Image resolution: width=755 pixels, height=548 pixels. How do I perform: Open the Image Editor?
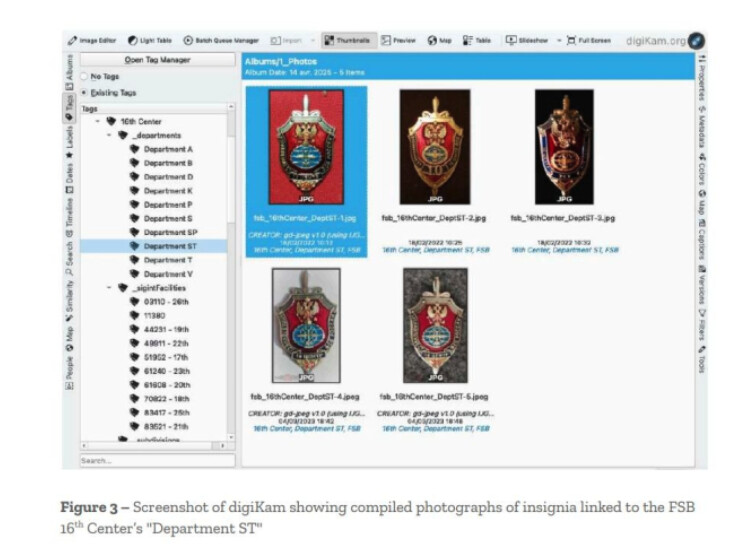92,40
